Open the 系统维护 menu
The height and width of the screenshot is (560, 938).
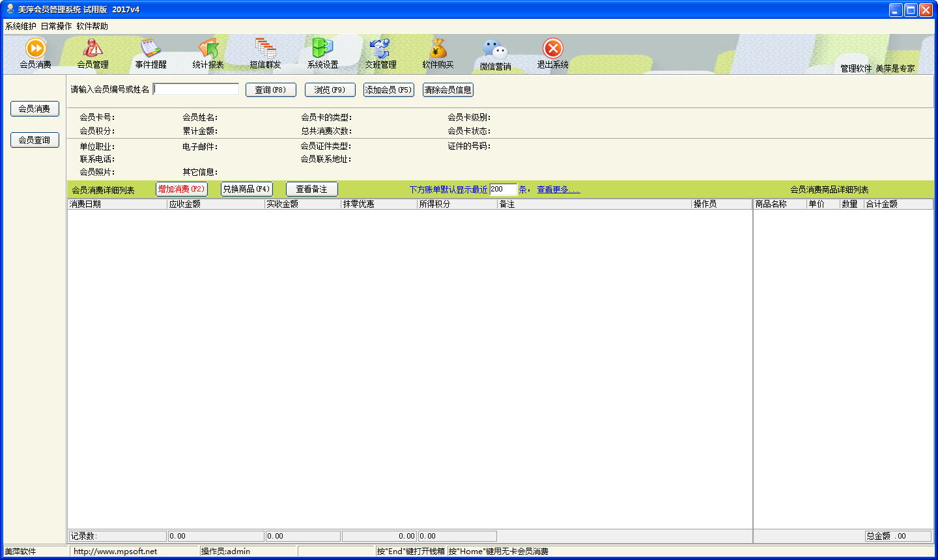21,26
